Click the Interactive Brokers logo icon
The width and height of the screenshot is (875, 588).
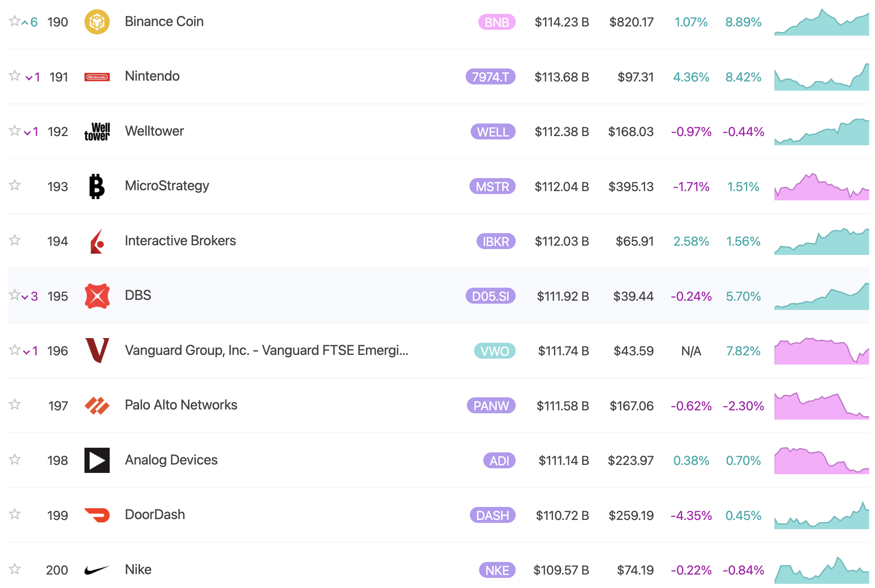click(x=97, y=241)
